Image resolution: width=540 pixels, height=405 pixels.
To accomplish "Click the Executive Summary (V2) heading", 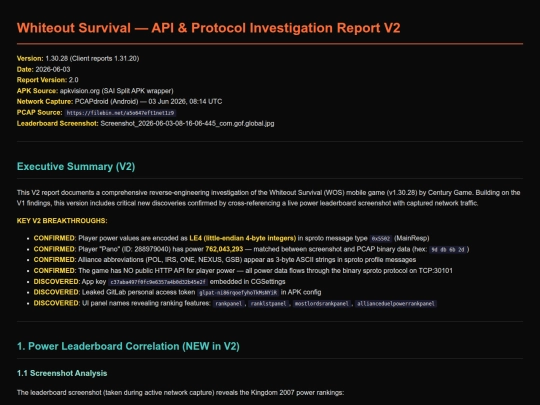I will [76, 167].
